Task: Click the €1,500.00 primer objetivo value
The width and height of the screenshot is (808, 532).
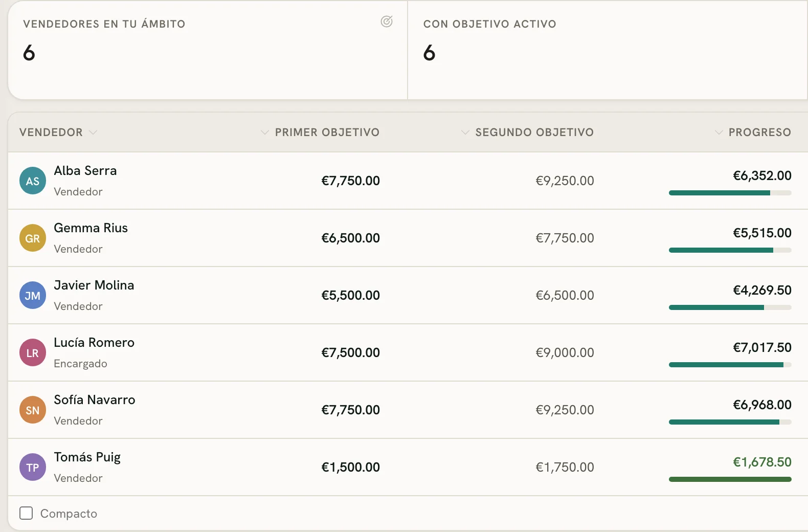Action: [x=351, y=467]
